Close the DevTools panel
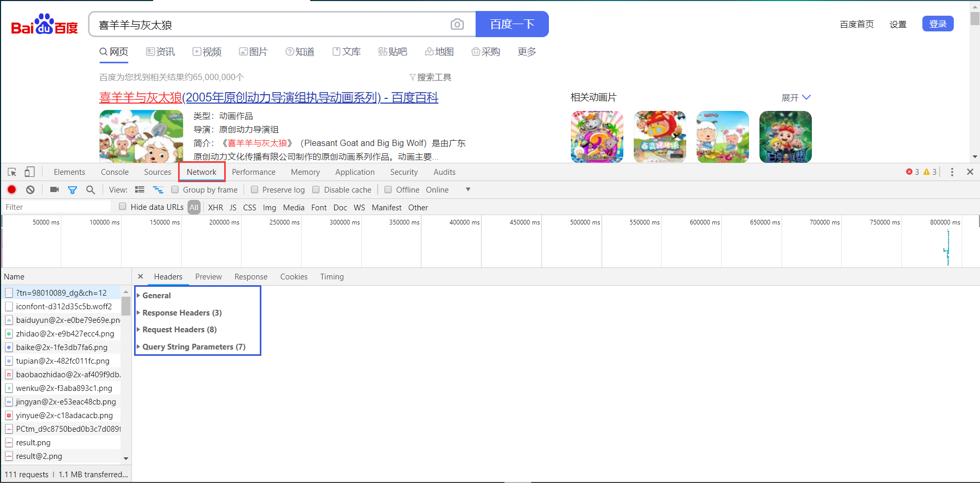The height and width of the screenshot is (483, 980). coord(970,172)
